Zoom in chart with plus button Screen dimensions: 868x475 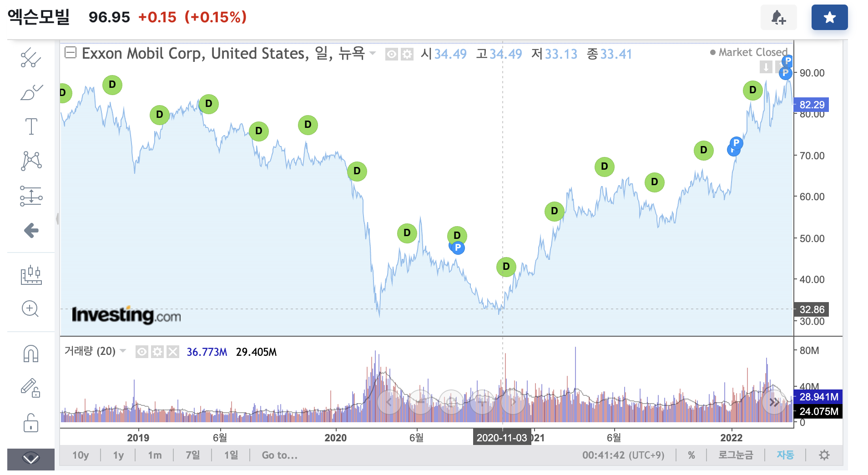[x=482, y=402]
